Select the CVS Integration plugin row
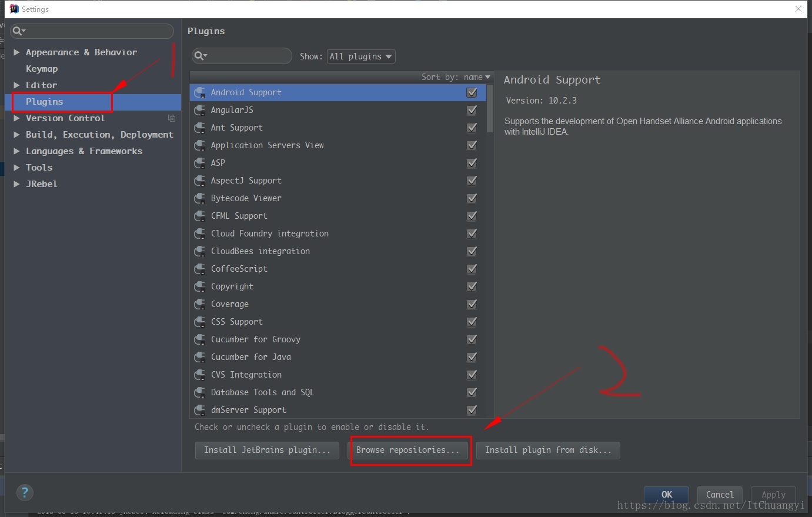 (x=338, y=375)
